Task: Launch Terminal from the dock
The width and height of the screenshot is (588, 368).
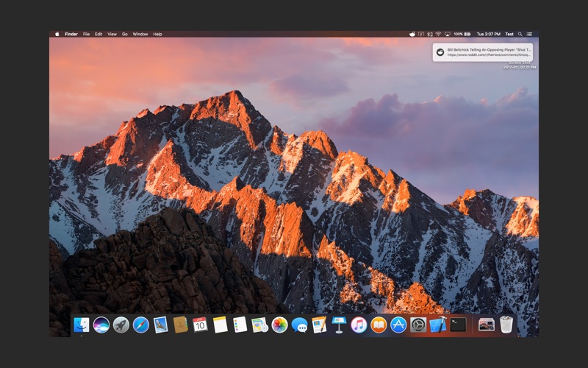Action: click(458, 325)
